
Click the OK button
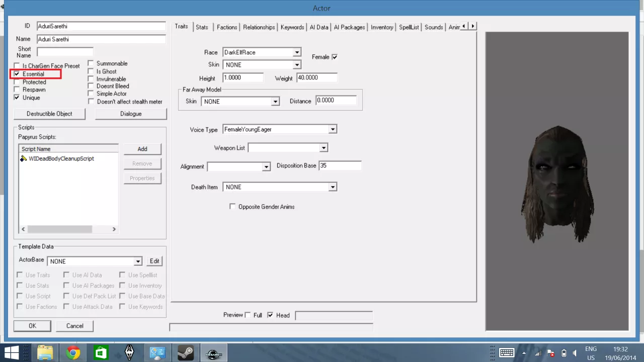pyautogui.click(x=32, y=326)
